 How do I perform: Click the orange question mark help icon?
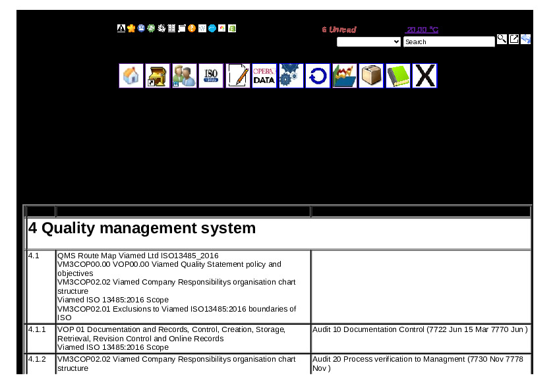click(192, 28)
